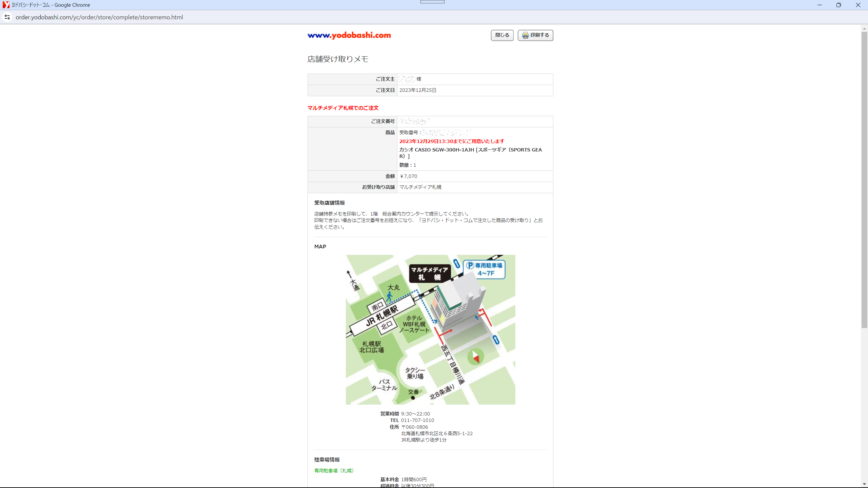The image size is (868, 488).
Task: Click the URL in the address bar
Action: [x=99, y=17]
